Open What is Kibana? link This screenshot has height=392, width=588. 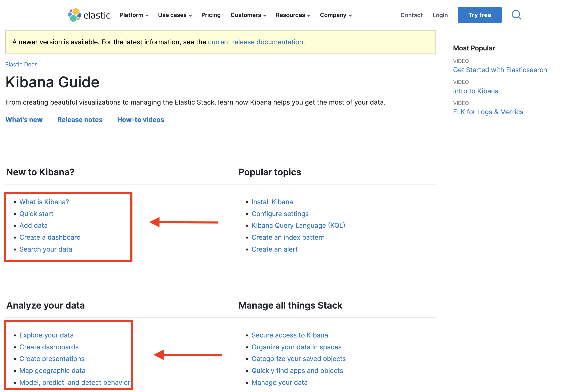point(44,202)
